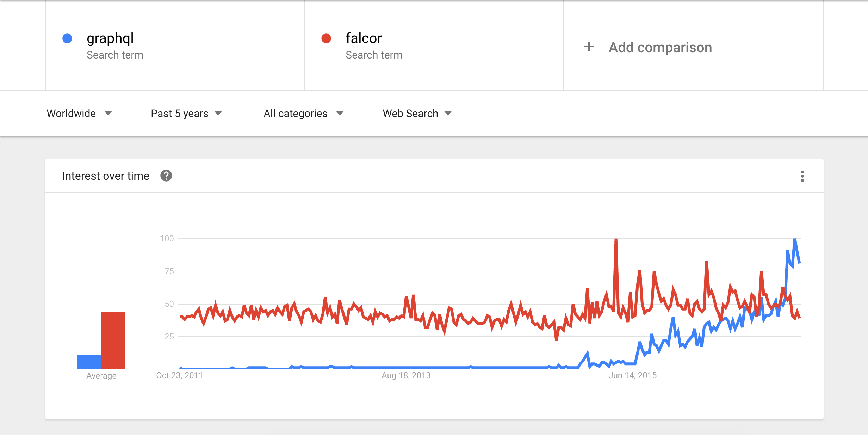This screenshot has height=435, width=868.
Task: Open help for Interest over time
Action: tap(166, 176)
